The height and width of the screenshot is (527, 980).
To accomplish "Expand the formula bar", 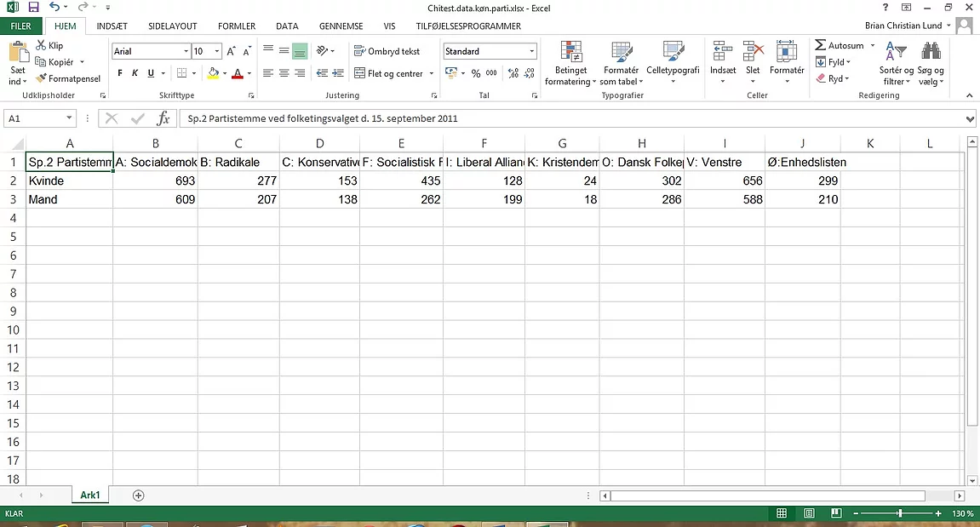I will pos(970,119).
